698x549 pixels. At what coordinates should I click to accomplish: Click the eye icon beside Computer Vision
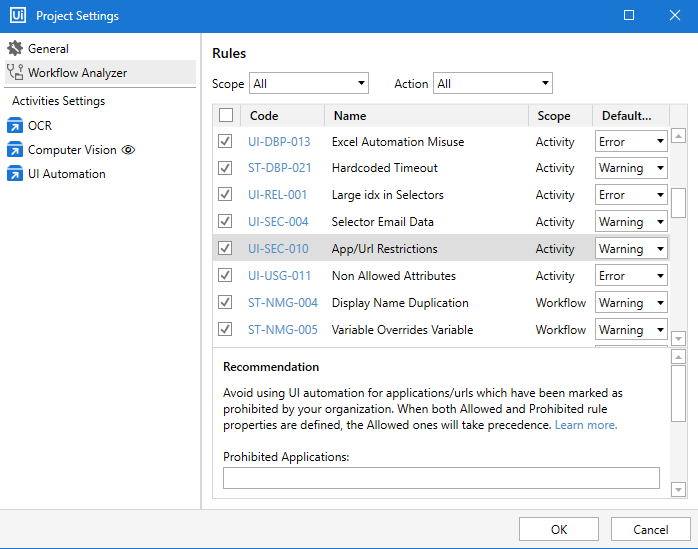128,150
